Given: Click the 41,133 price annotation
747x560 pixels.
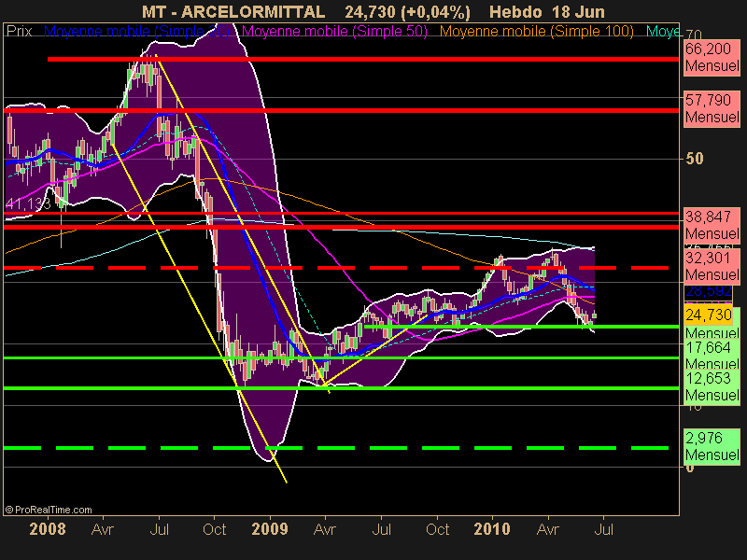Looking at the screenshot, I should pyautogui.click(x=28, y=203).
